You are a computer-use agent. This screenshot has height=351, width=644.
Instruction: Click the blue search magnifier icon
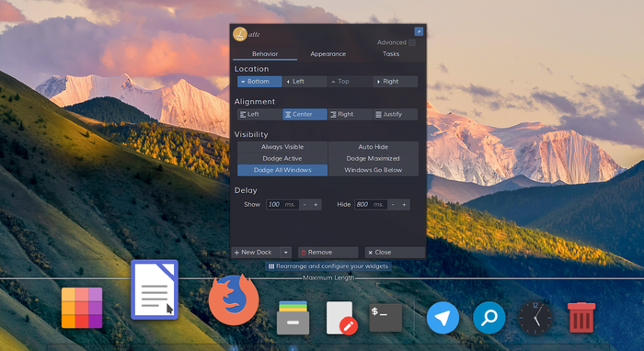tap(489, 318)
